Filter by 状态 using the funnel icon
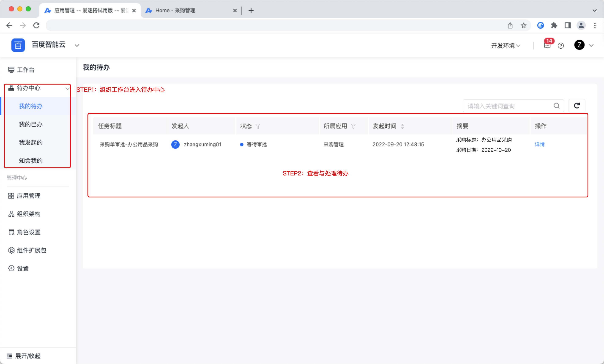Viewport: 604px width, 364px height. [258, 126]
